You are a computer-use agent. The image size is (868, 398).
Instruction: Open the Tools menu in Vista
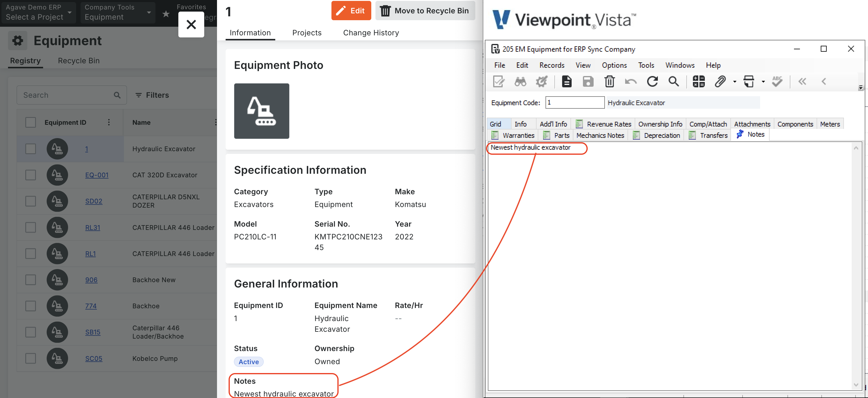[646, 65]
